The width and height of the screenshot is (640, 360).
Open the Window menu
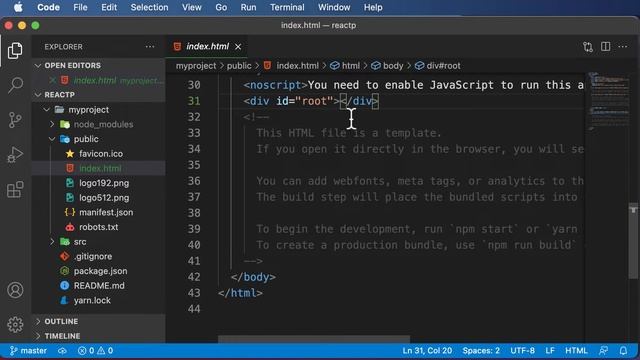coord(334,7)
